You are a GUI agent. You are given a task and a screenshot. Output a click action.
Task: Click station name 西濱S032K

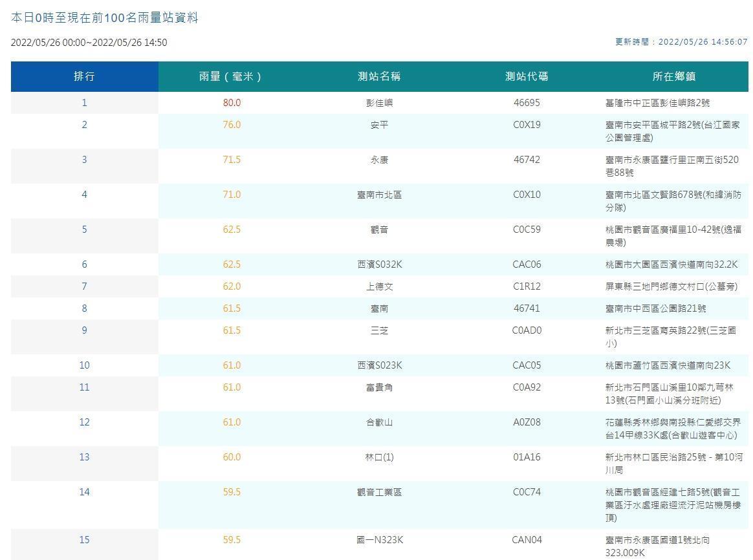click(380, 264)
